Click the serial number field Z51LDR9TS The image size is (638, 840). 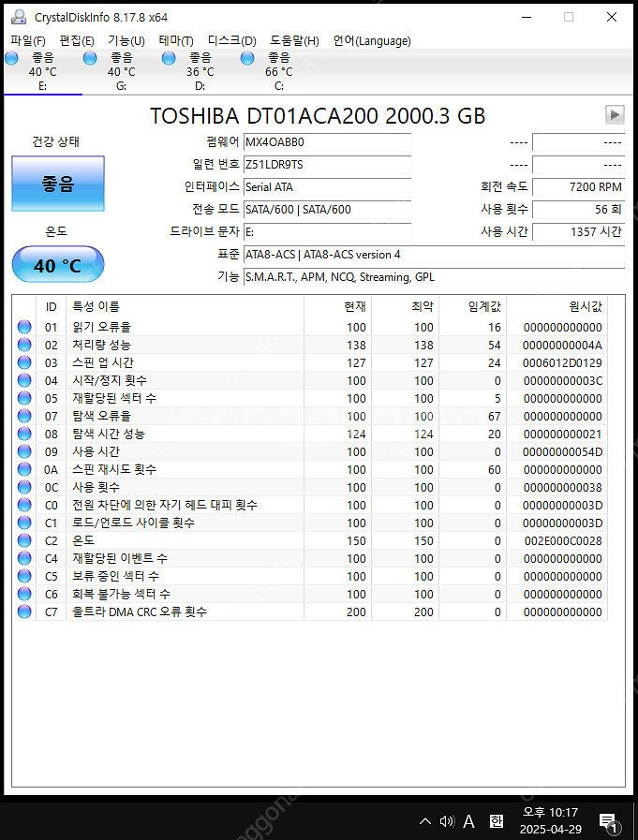(x=328, y=165)
